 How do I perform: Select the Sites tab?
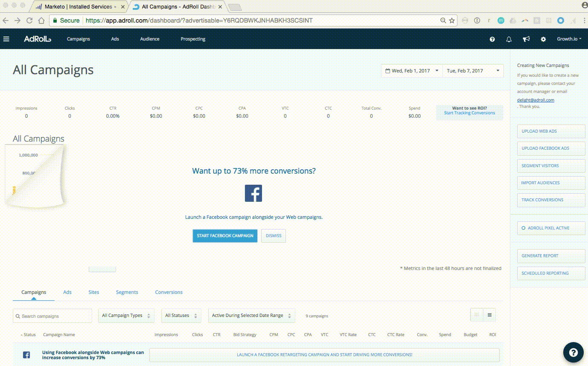[94, 293]
